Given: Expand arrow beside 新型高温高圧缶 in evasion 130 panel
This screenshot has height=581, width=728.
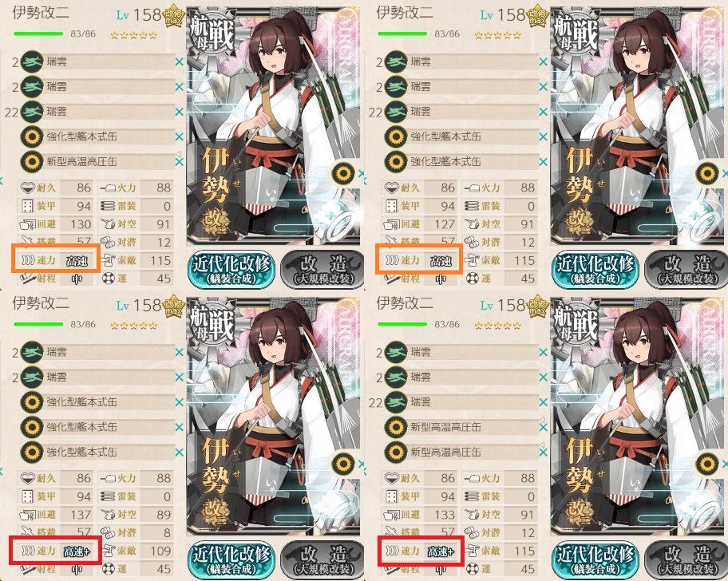Looking at the screenshot, I should point(178,153).
